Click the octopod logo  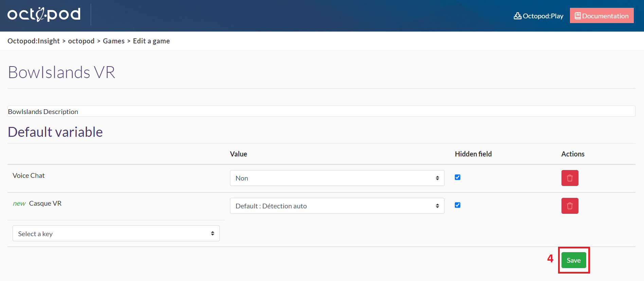click(44, 15)
